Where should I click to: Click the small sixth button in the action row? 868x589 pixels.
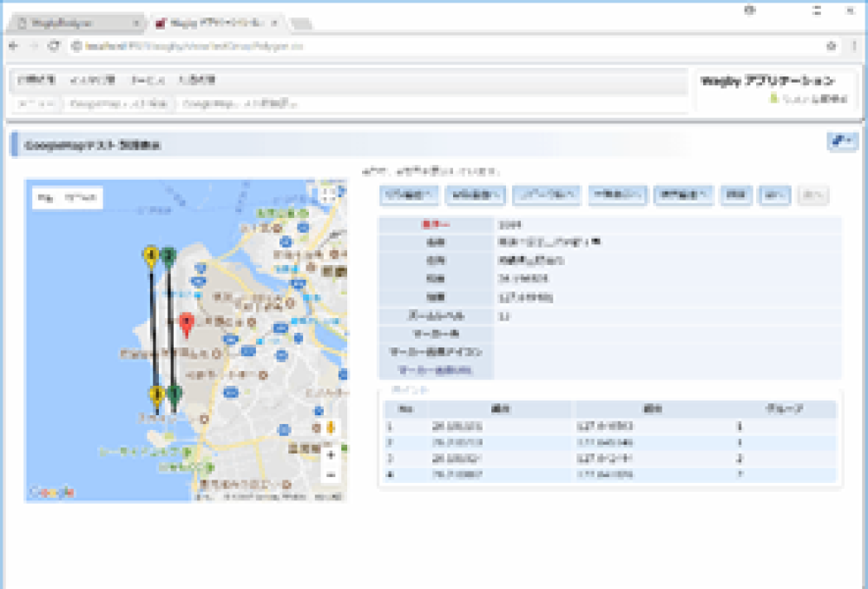(x=736, y=195)
